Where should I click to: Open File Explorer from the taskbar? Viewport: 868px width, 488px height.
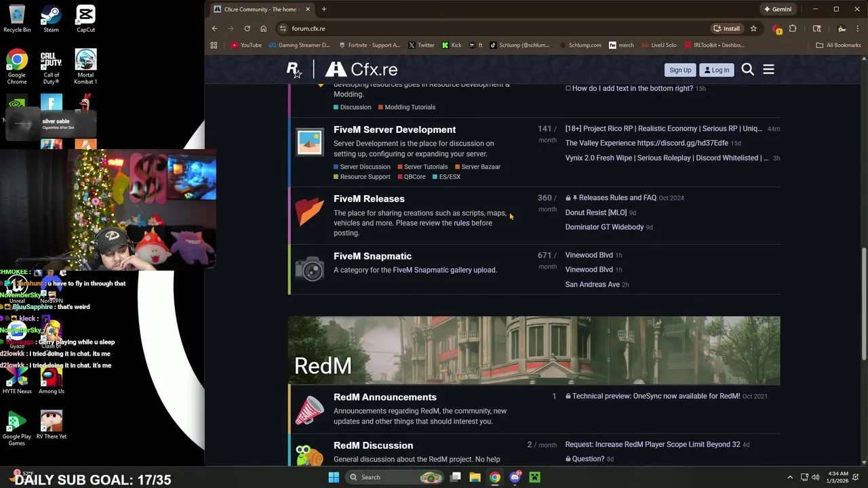coord(475,477)
